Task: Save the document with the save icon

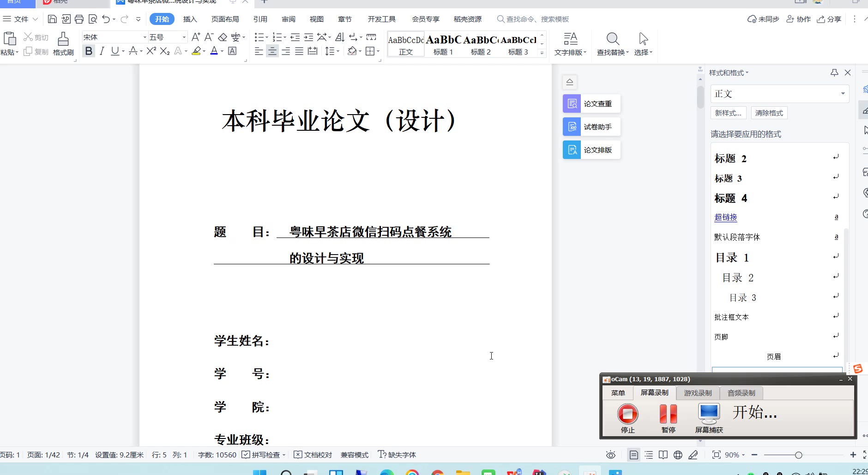Action: click(52, 19)
